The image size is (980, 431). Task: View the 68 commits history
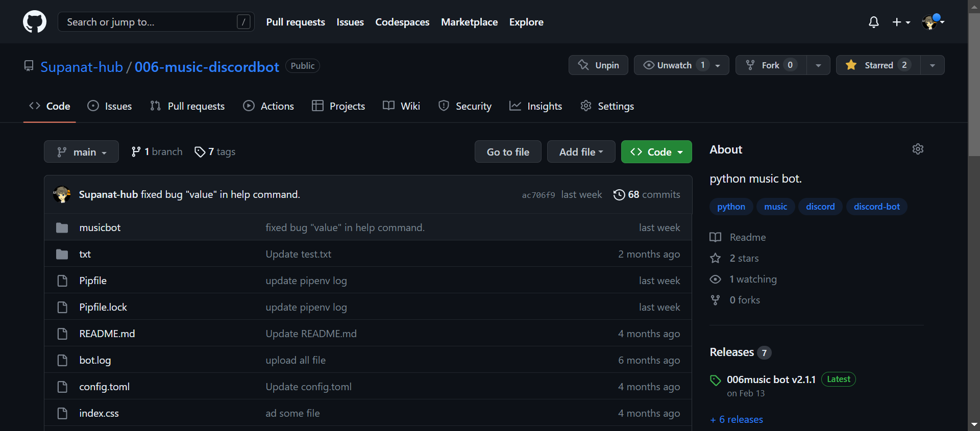tap(647, 194)
